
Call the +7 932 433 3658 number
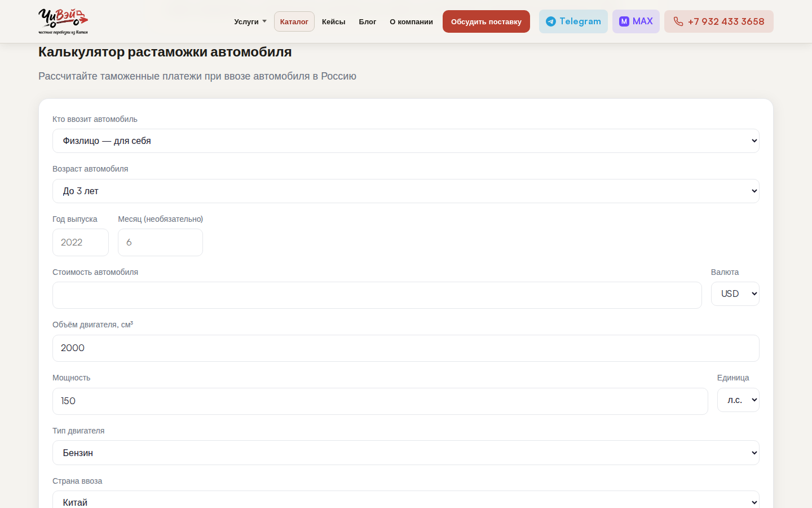coord(719,21)
